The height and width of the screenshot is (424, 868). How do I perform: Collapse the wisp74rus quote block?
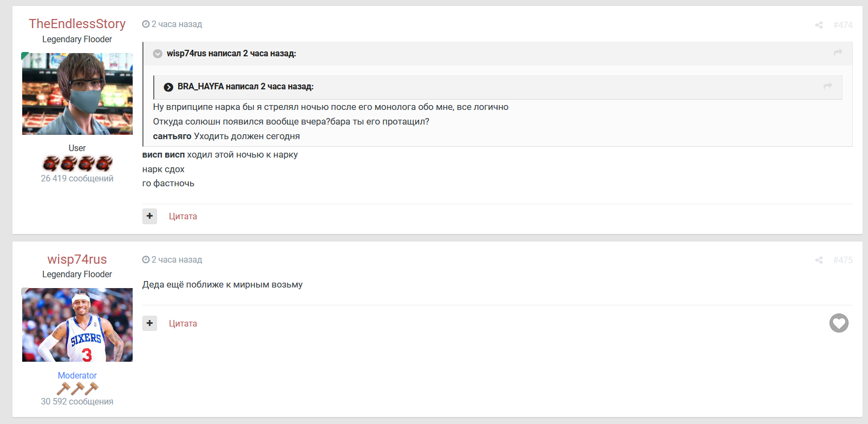point(158,54)
